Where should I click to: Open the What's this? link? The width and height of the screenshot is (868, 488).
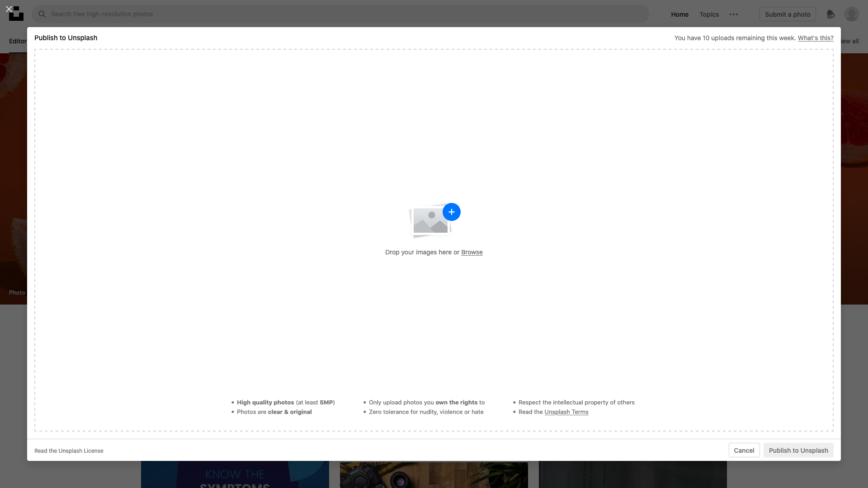click(815, 38)
